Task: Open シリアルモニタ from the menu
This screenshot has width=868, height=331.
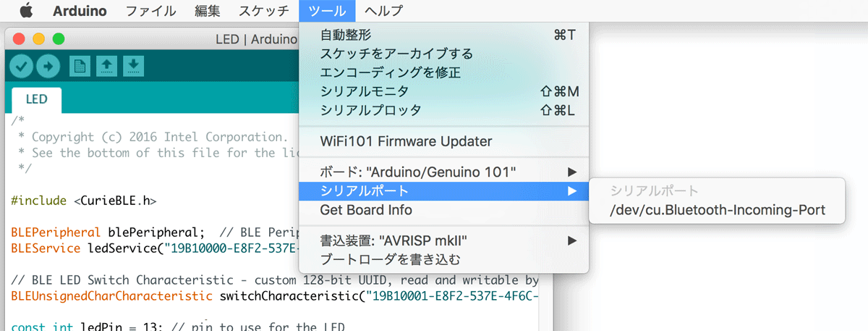Action: pos(444,91)
